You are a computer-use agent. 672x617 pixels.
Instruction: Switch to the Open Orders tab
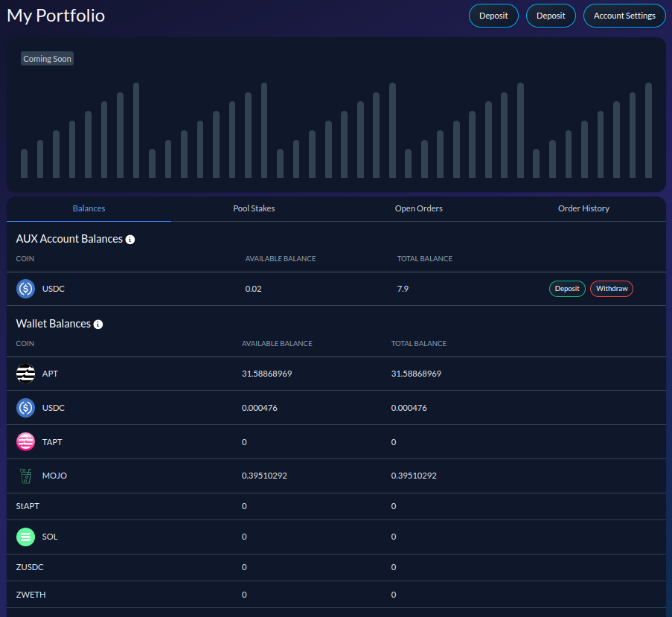[418, 208]
